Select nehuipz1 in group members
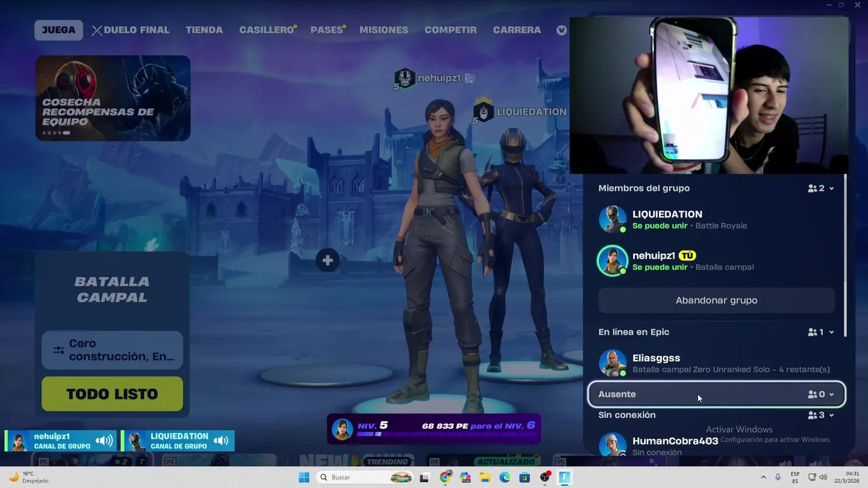The width and height of the screenshot is (868, 488). (716, 261)
